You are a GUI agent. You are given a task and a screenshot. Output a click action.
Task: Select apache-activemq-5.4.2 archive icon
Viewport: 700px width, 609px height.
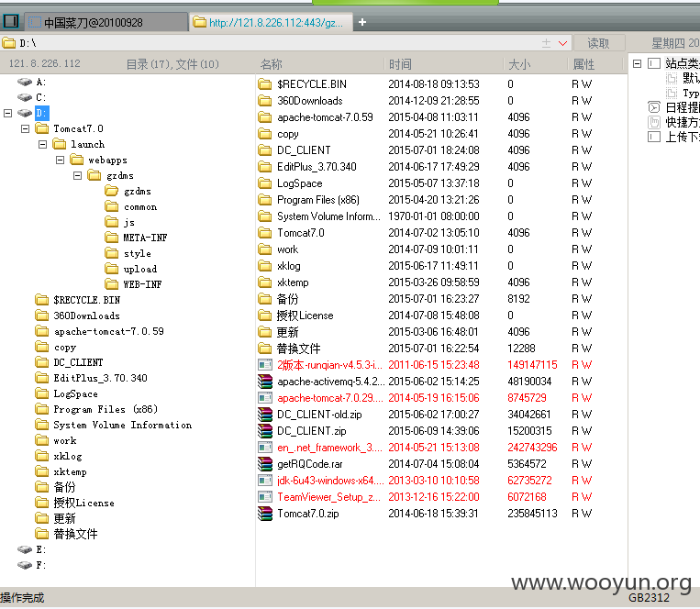coord(265,381)
